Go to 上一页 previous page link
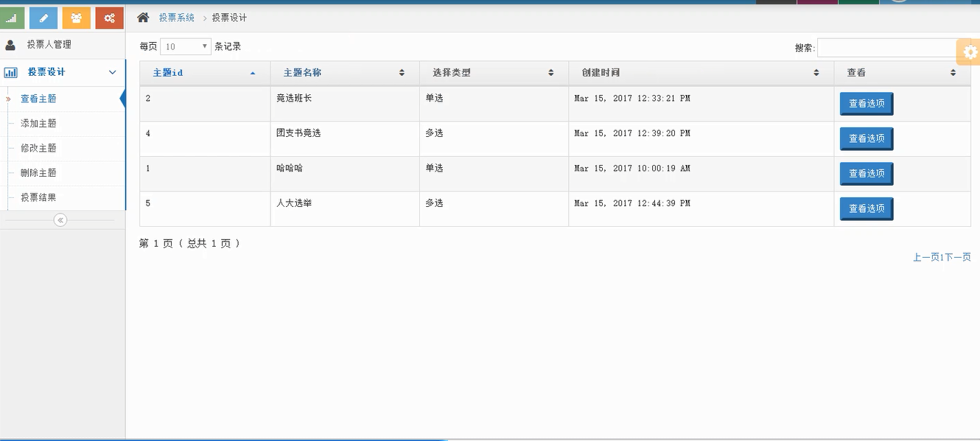 point(925,257)
